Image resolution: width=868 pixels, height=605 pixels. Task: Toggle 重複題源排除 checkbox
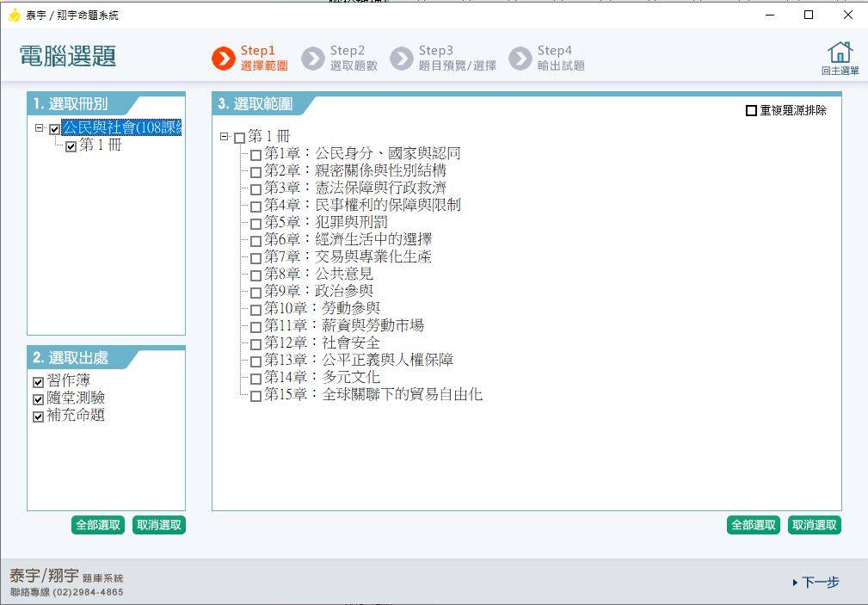751,111
